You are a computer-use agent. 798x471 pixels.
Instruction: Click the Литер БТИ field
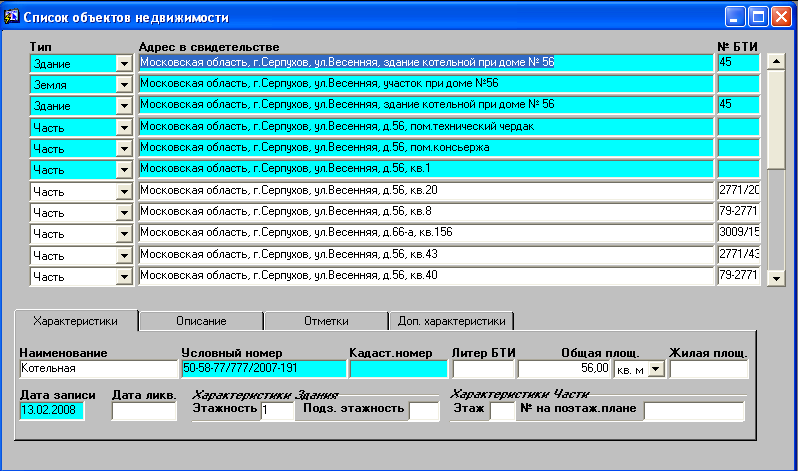click(x=483, y=369)
